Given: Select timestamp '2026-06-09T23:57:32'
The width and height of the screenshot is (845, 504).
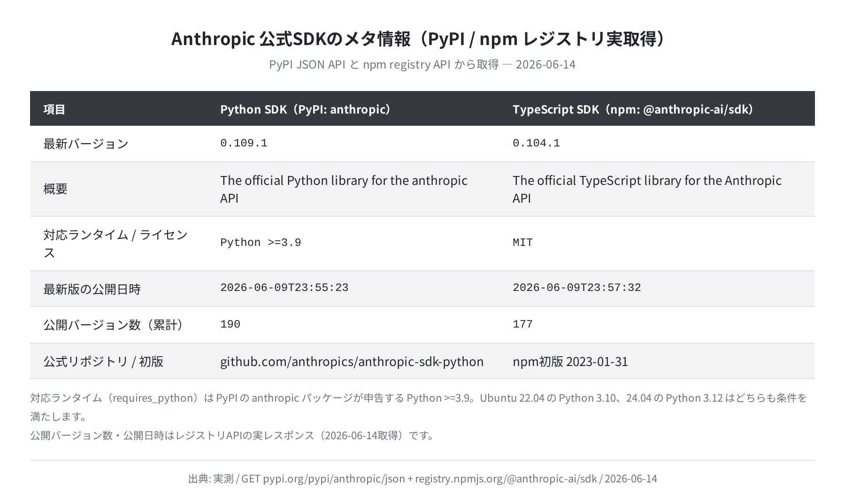Looking at the screenshot, I should (x=577, y=288).
